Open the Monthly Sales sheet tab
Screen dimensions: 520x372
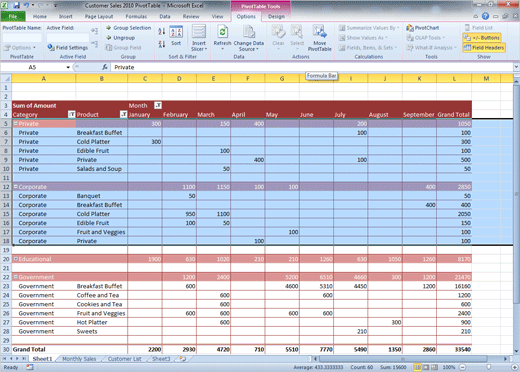79,359
